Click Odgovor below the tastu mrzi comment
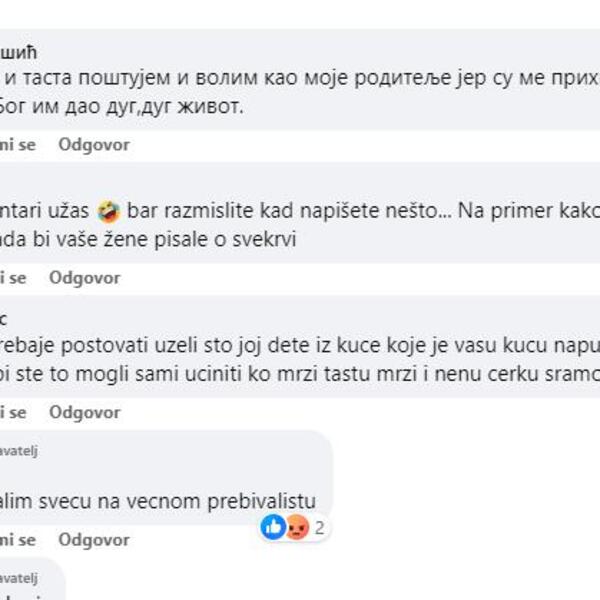 pyautogui.click(x=85, y=411)
